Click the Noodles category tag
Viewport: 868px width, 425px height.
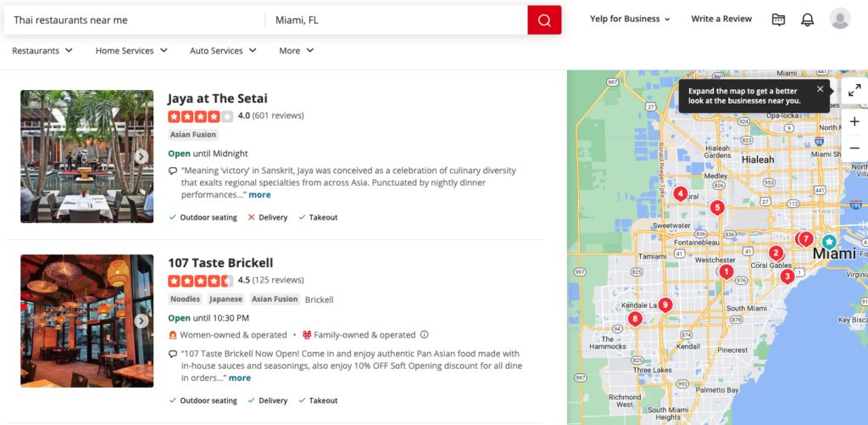(x=186, y=299)
